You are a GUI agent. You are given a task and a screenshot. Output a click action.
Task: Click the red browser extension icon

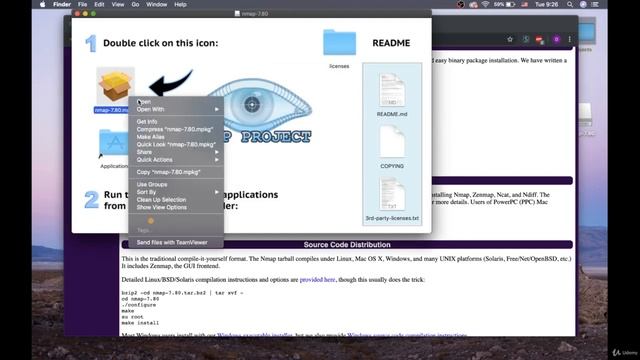540,40
